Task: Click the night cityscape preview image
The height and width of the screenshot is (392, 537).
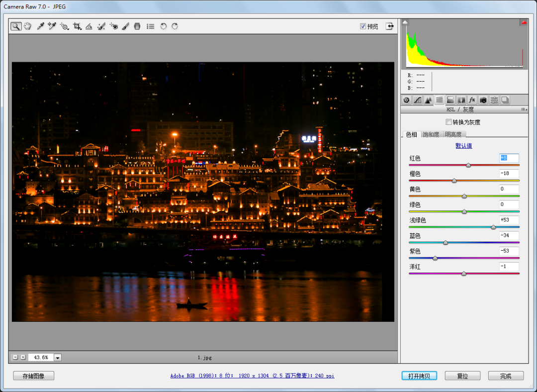Action: (203, 192)
